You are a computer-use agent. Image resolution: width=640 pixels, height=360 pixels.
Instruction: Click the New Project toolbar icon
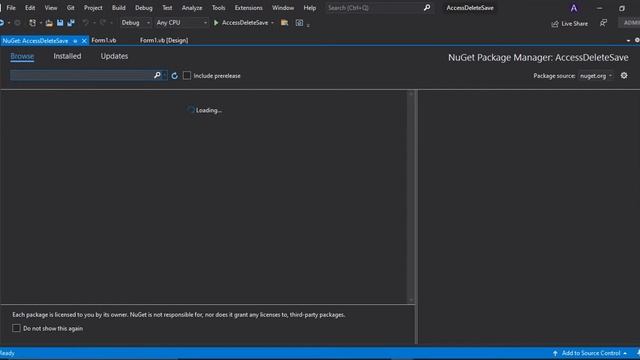point(32,23)
